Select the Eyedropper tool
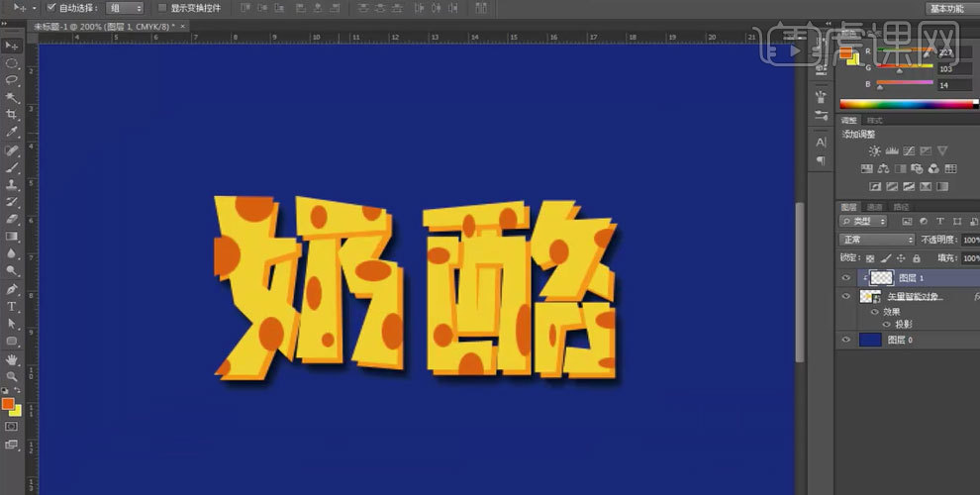 12,132
